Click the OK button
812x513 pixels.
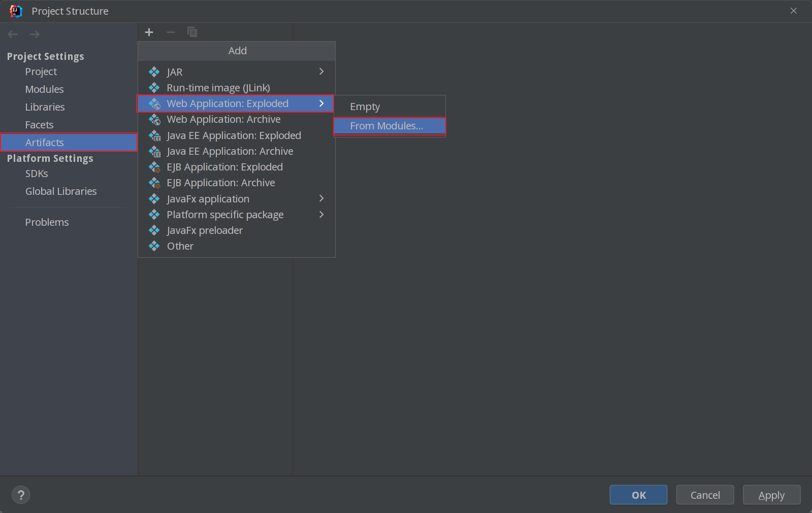pyautogui.click(x=638, y=495)
